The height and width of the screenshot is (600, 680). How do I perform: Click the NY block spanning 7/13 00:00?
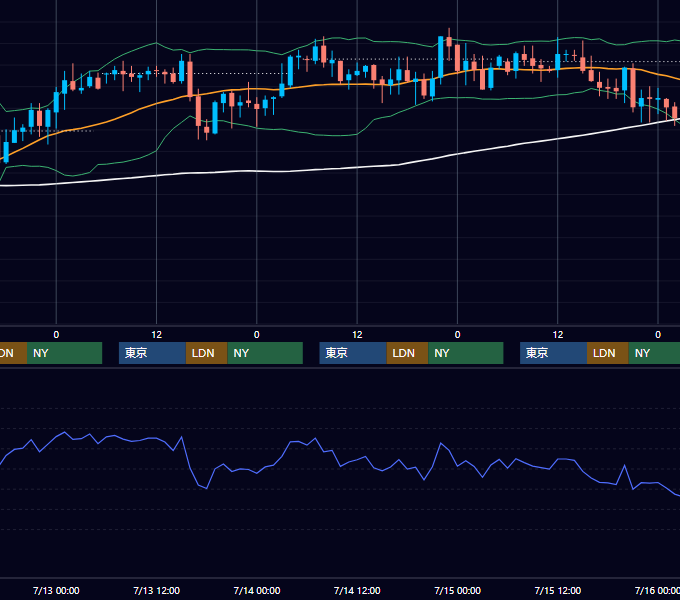pos(64,353)
